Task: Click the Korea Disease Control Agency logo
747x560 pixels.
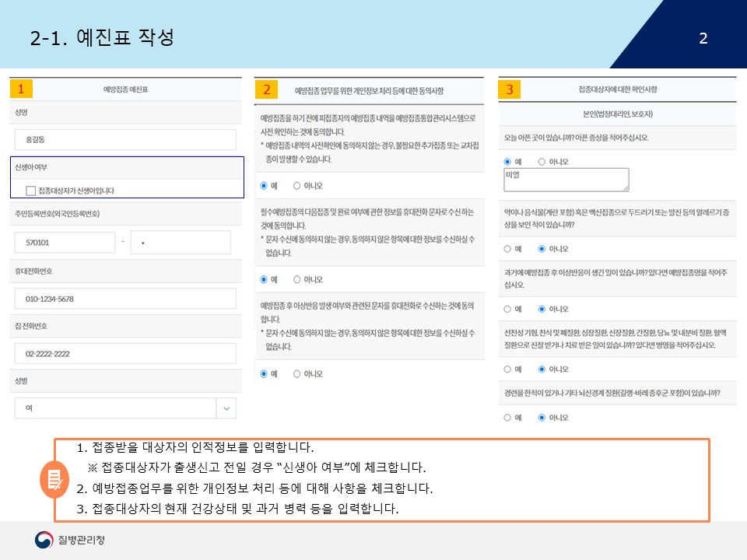Action: click(70, 540)
